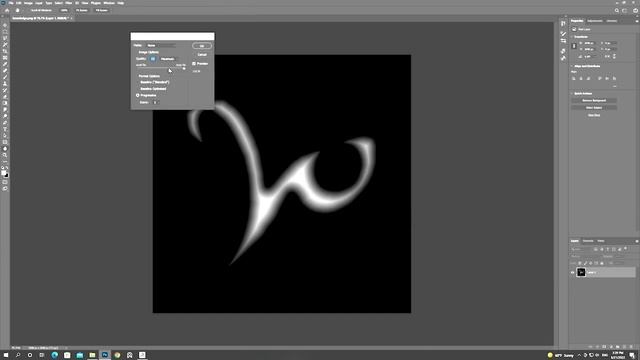Open layer filter Kind dropdown
Image resolution: width=640 pixels, height=360 pixels.
pyautogui.click(x=581, y=249)
